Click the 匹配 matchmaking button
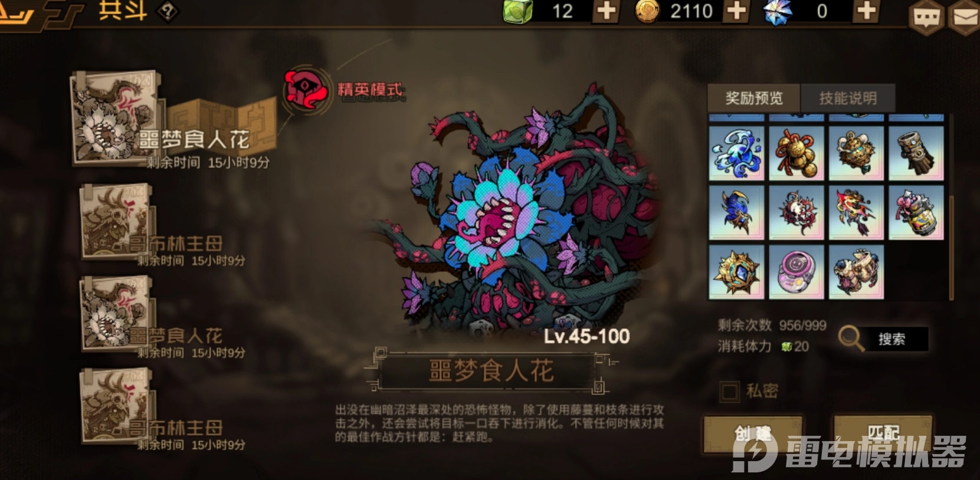 (883, 434)
